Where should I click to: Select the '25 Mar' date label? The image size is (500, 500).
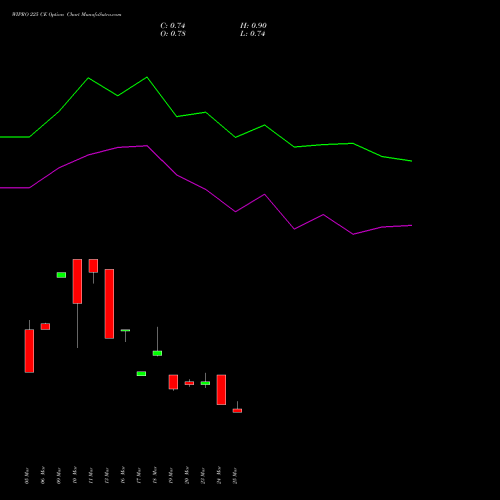[235, 476]
